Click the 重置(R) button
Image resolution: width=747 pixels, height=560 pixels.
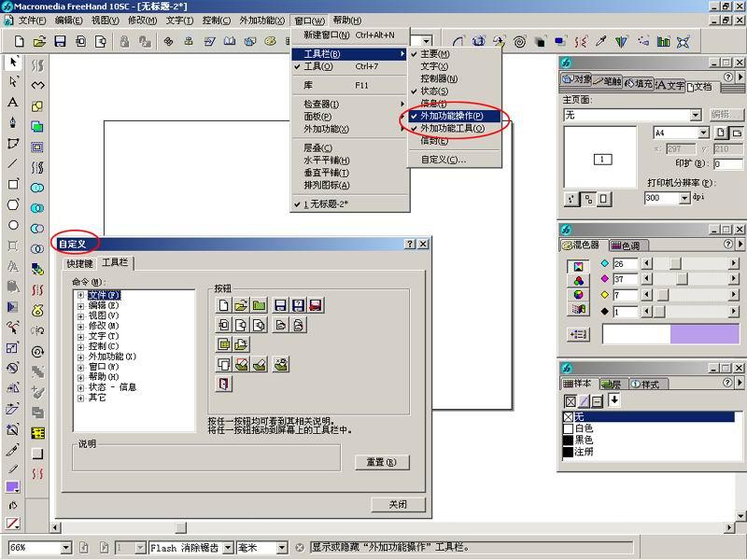tap(382, 462)
